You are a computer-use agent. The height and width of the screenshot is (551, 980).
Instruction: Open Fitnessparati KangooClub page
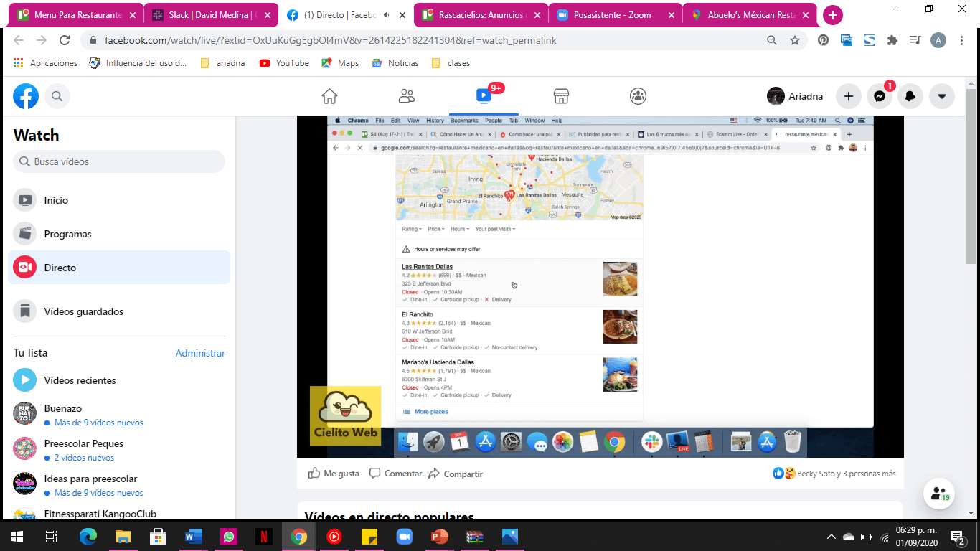119,513
